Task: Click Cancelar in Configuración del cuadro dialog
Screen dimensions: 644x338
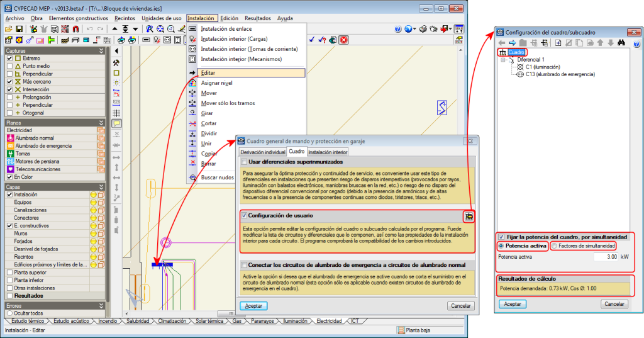Action: [x=614, y=304]
